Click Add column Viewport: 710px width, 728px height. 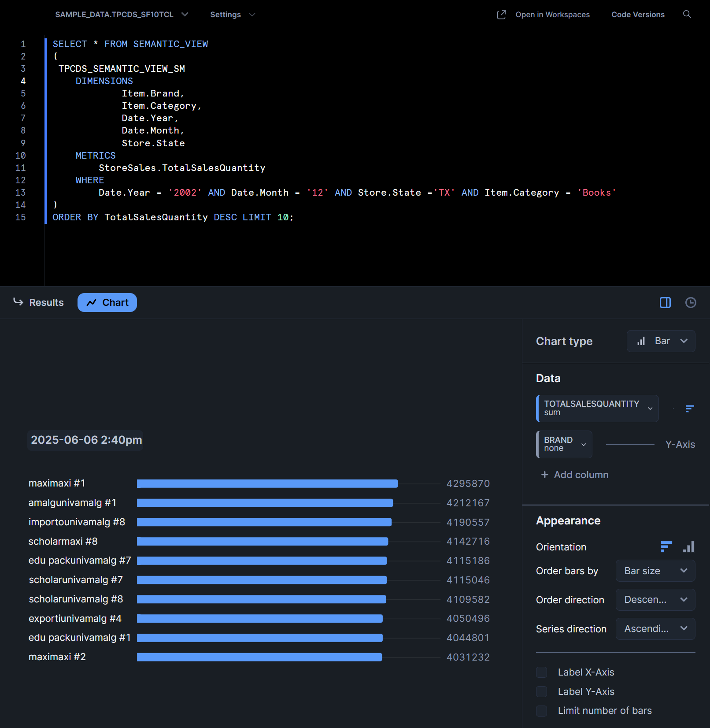click(x=575, y=475)
